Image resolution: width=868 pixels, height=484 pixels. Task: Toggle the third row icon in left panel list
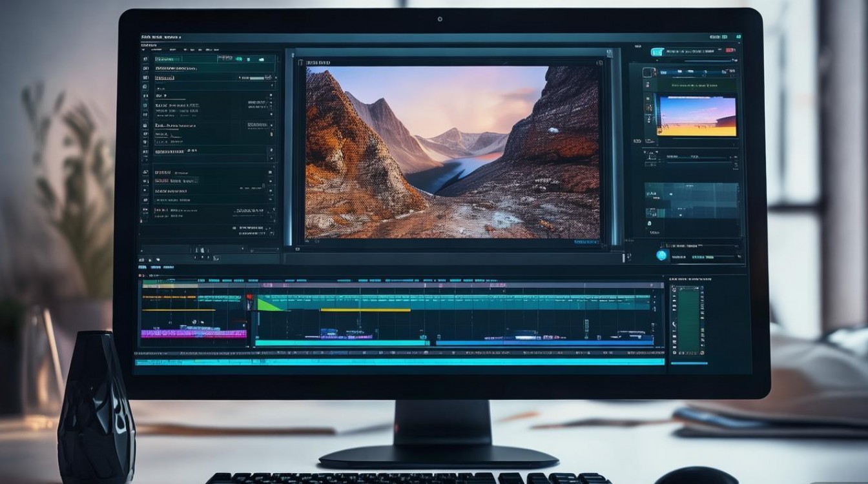pos(145,77)
